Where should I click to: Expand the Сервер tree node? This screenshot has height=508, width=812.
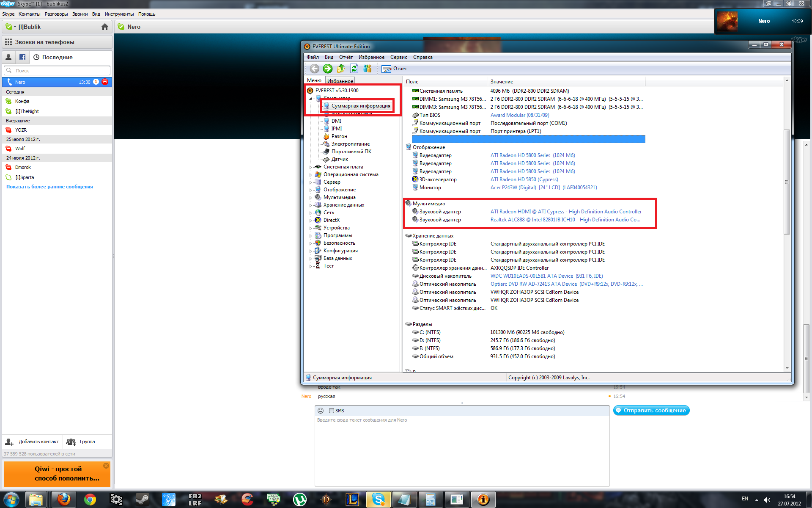(310, 182)
